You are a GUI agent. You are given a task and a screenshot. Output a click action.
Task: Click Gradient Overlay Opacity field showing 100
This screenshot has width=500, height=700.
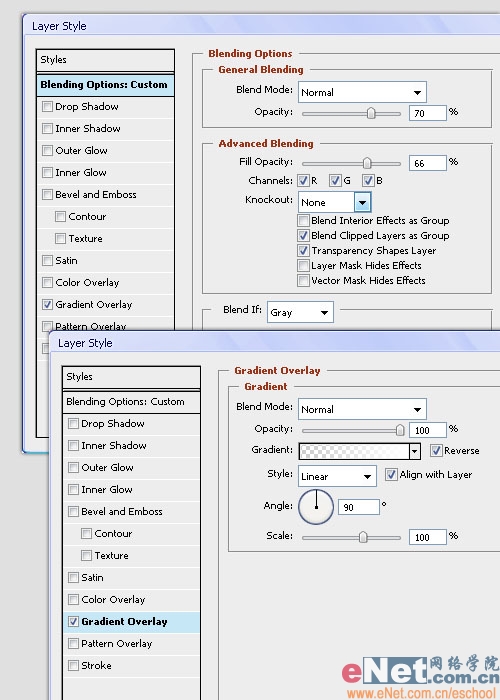click(x=427, y=430)
